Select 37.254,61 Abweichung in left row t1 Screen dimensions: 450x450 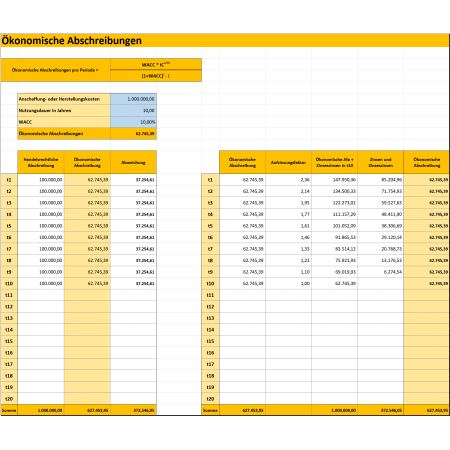[x=133, y=180]
